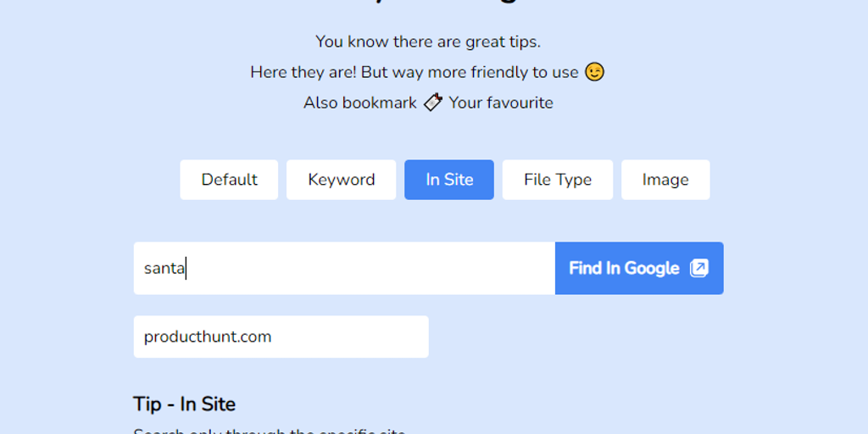The height and width of the screenshot is (434, 868).
Task: Click the "You know there are great tips" line
Action: [428, 42]
